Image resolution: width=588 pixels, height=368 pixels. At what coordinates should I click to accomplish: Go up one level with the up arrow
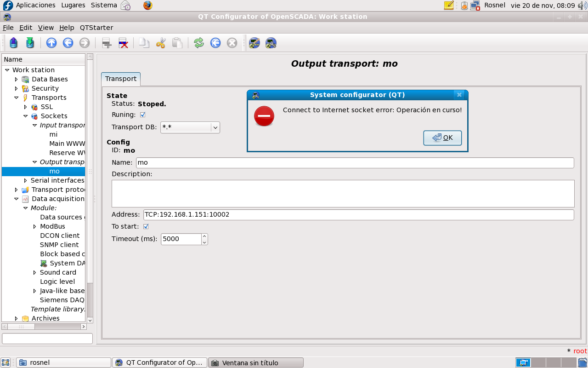coord(51,43)
